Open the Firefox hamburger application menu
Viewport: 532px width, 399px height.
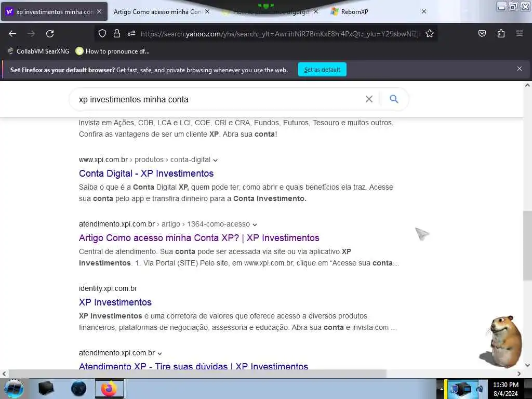point(520,33)
